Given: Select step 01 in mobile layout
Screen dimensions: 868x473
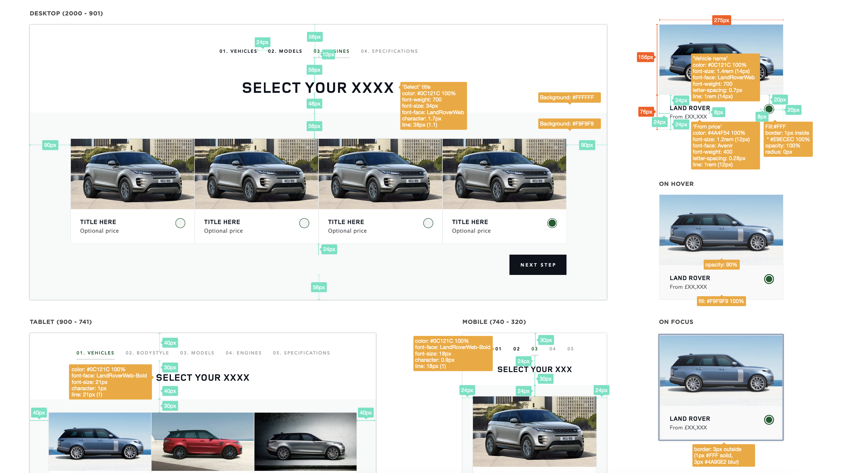Looking at the screenshot, I should [x=498, y=349].
